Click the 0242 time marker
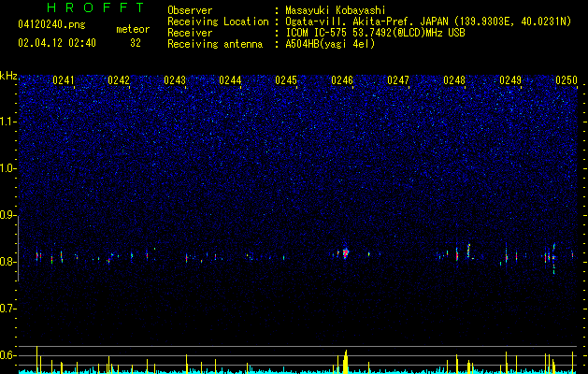Screen dimensions: 588x374 coord(119,80)
